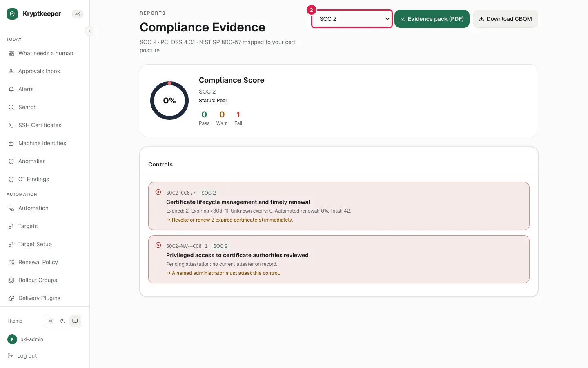Open the Approvals inbox page

[x=39, y=71]
